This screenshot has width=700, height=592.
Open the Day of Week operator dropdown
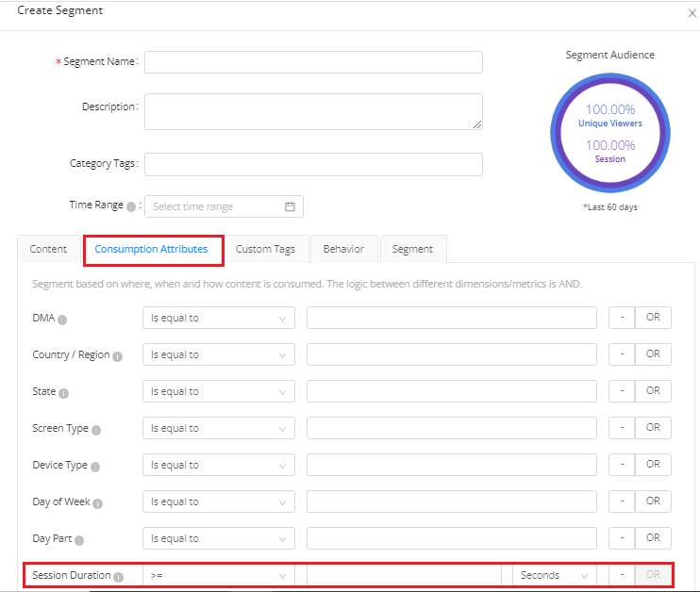pos(219,502)
